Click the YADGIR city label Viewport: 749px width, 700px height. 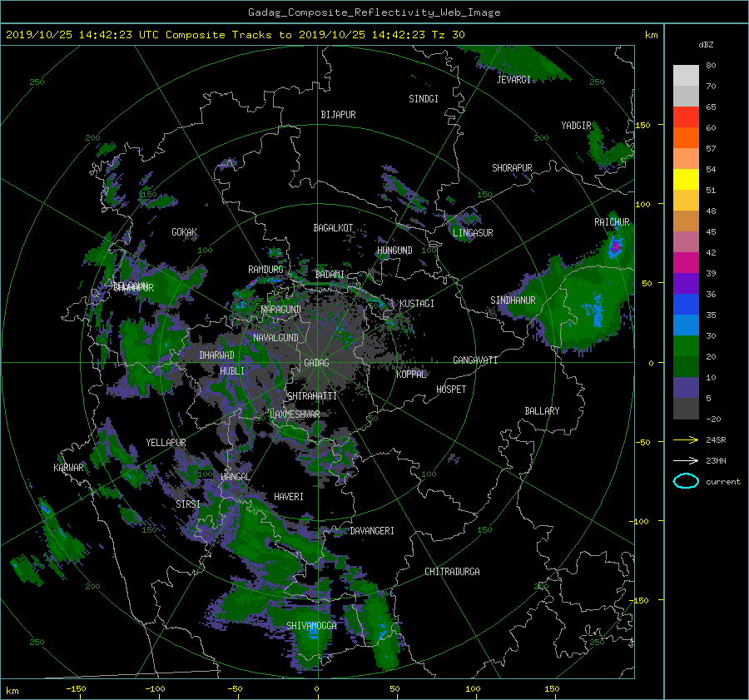coord(576,126)
